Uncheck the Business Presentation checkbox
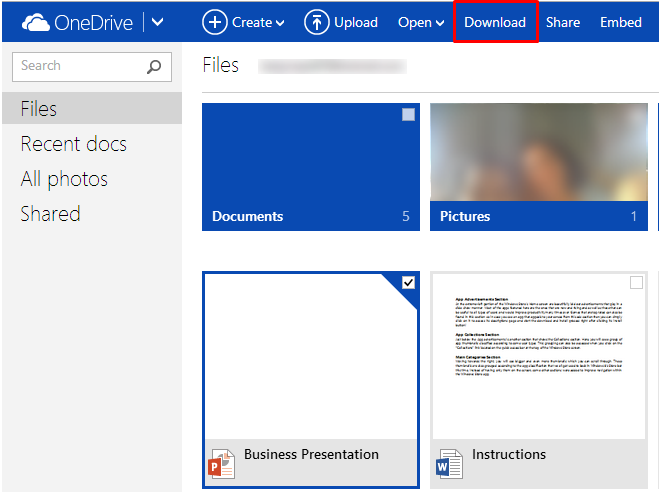The image size is (661, 492). (408, 282)
